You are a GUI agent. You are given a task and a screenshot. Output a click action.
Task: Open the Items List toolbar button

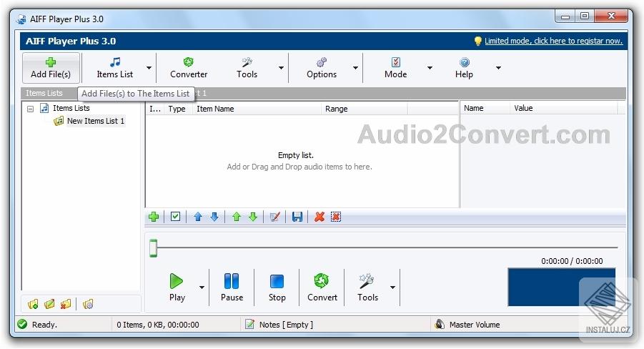point(114,68)
